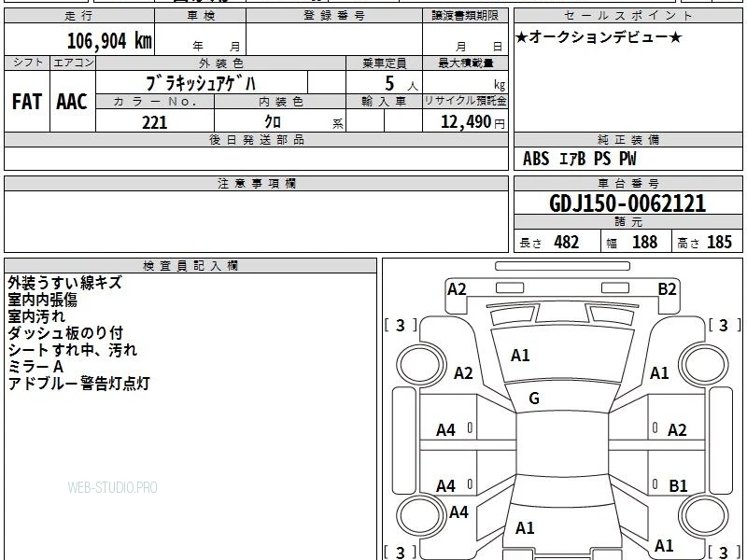Select inspector note 室内内張傷
Image resolution: width=747 pixels, height=560 pixels.
click(42, 300)
